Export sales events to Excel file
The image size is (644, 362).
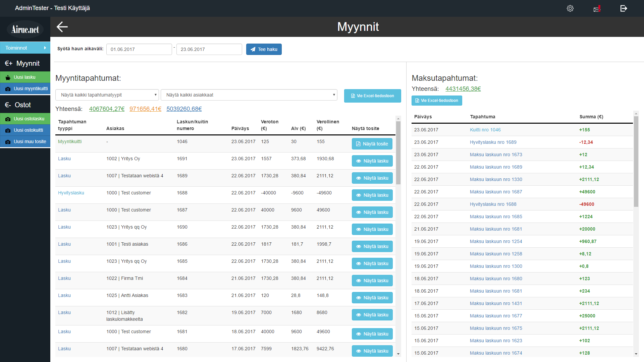(x=372, y=96)
